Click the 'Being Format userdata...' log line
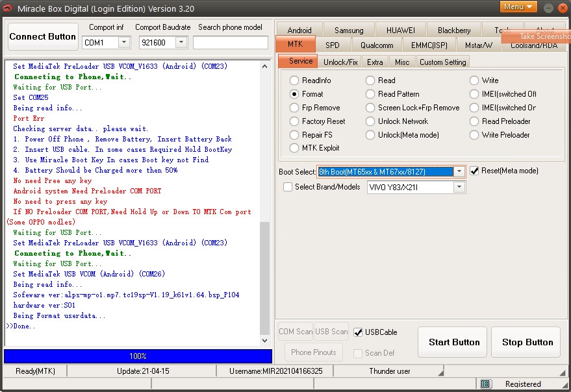571x392 pixels. point(59,315)
